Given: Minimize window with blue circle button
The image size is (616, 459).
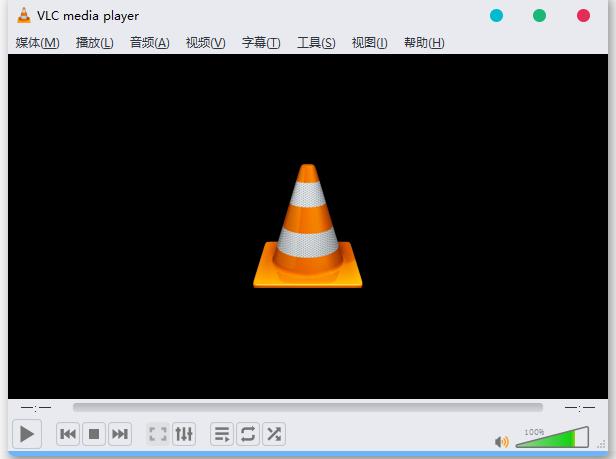Looking at the screenshot, I should pyautogui.click(x=497, y=16).
